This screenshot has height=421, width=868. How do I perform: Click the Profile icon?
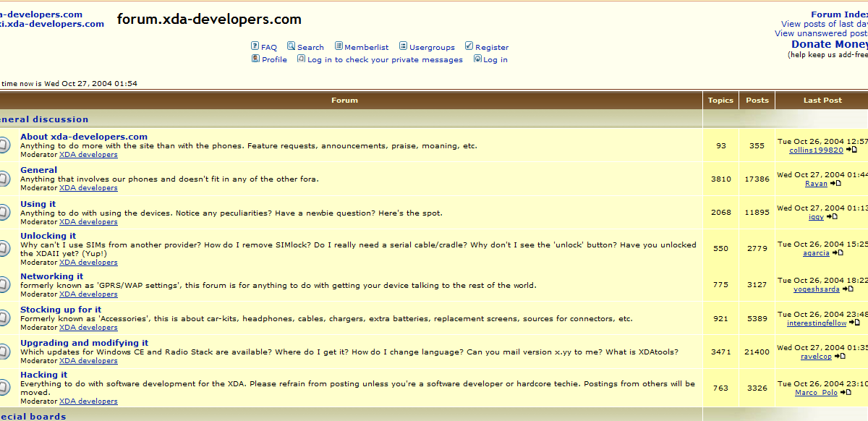click(255, 59)
